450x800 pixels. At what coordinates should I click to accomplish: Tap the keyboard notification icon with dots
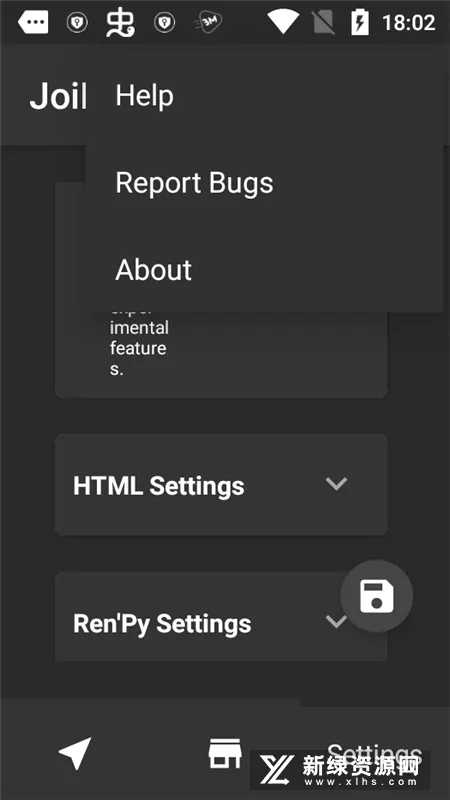click(x=34, y=22)
